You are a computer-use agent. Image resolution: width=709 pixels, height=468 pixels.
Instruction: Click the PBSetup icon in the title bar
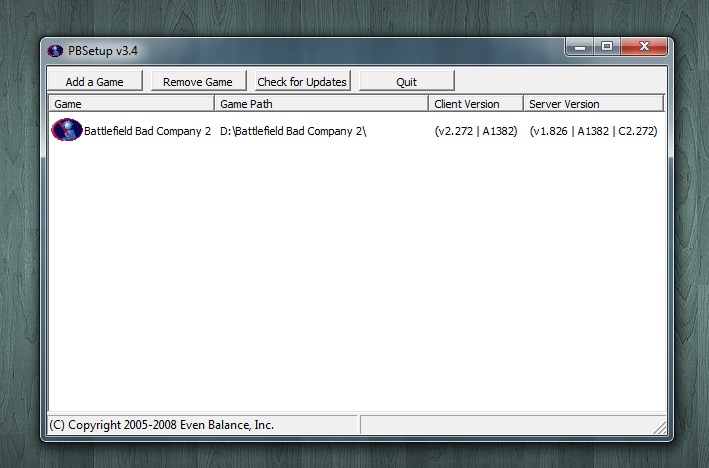point(55,51)
